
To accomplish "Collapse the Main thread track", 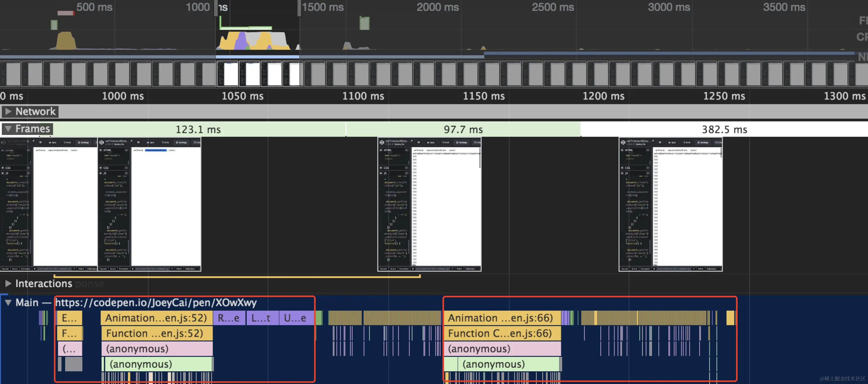I will click(8, 302).
